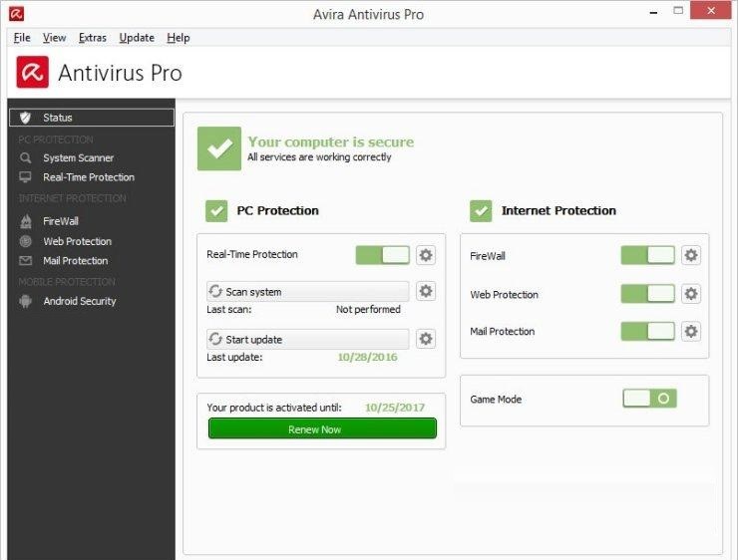738x560 pixels.
Task: Open Android Security from sidebar
Action: pyautogui.click(x=80, y=301)
